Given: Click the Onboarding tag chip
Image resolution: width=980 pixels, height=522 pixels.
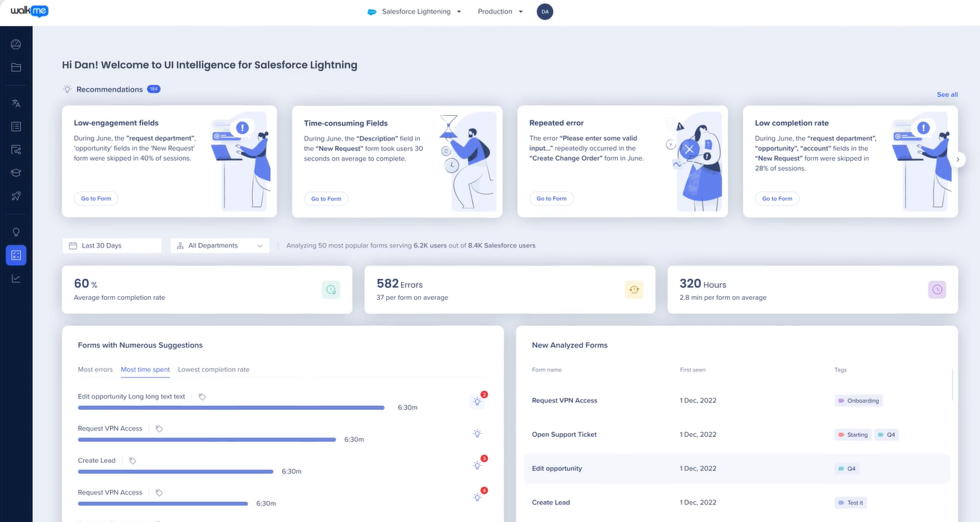Looking at the screenshot, I should point(859,401).
